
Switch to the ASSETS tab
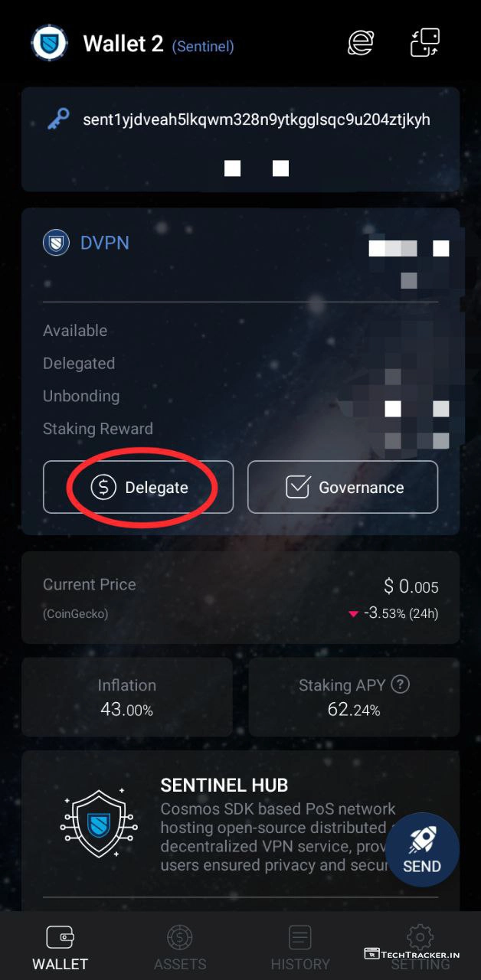pyautogui.click(x=179, y=948)
